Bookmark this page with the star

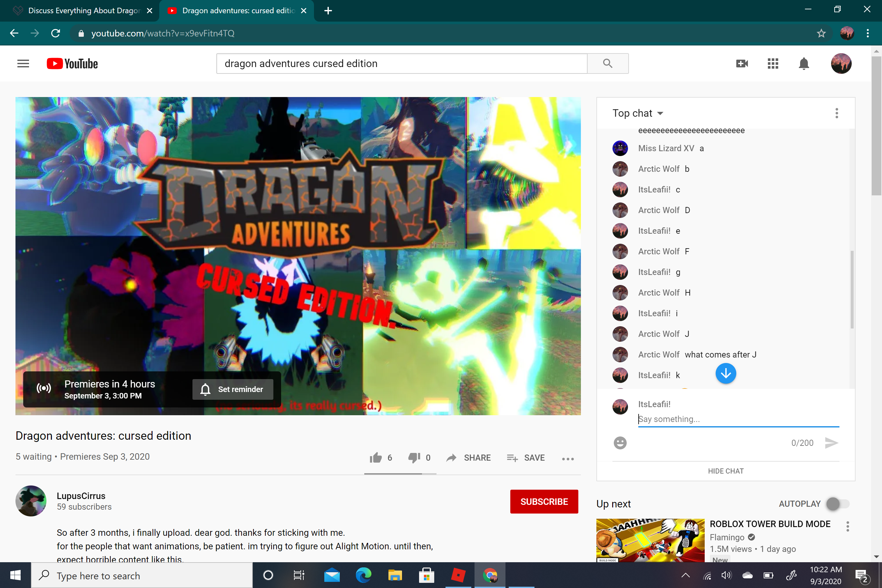tap(821, 34)
